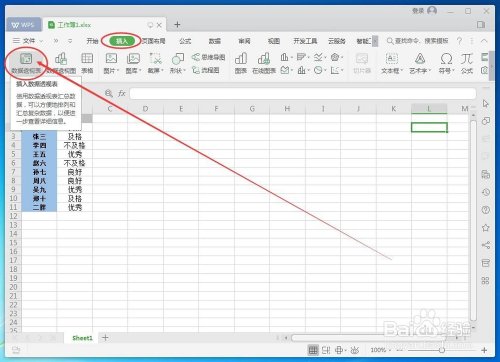This screenshot has height=362, width=500.
Task: Switch to the 公式 (Formulas) tab
Action: (x=185, y=41)
